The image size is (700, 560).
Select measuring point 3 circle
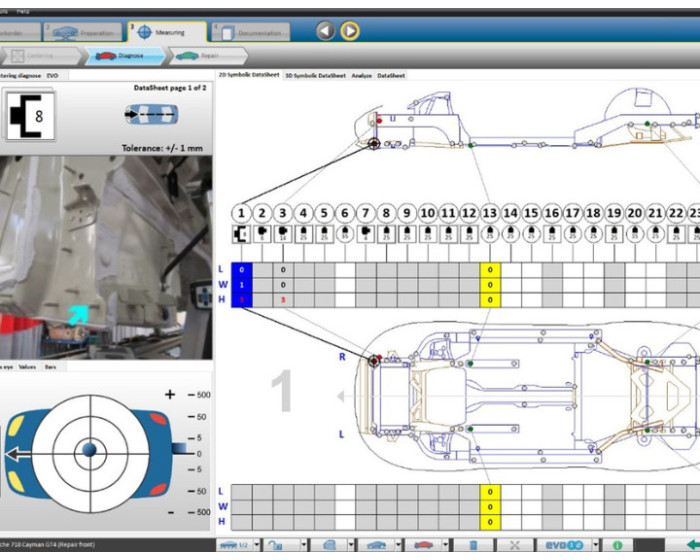283,213
